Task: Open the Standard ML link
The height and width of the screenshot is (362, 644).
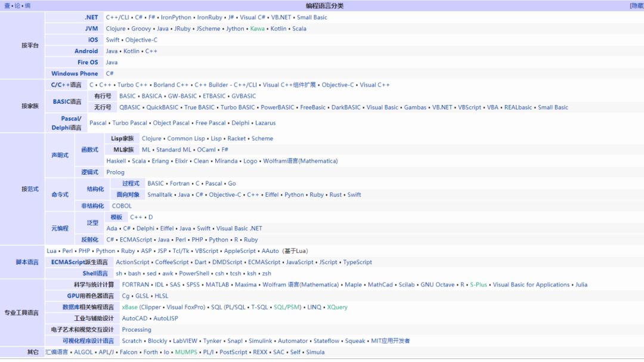Action: [174, 150]
